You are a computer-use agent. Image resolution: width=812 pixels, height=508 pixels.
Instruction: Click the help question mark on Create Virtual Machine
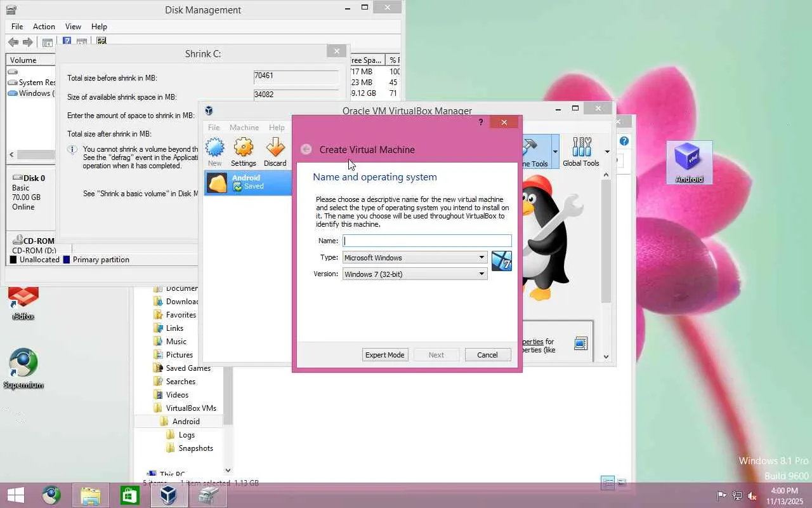point(481,122)
